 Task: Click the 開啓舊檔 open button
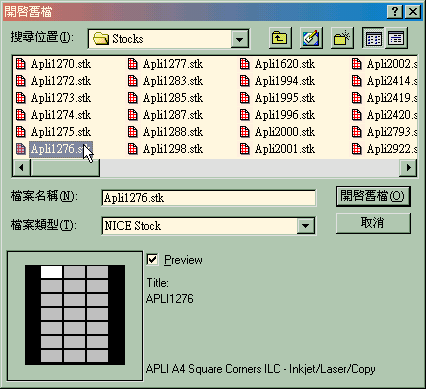373,196
